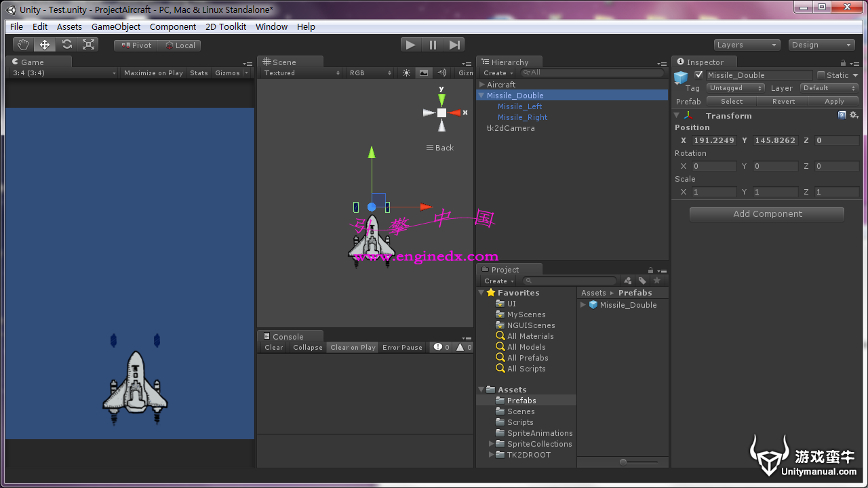
Task: Open the Default layer dropdown
Action: point(829,88)
